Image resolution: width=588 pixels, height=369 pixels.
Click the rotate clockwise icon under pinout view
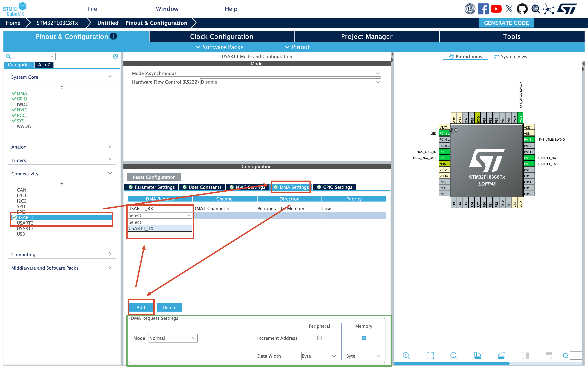(x=477, y=356)
